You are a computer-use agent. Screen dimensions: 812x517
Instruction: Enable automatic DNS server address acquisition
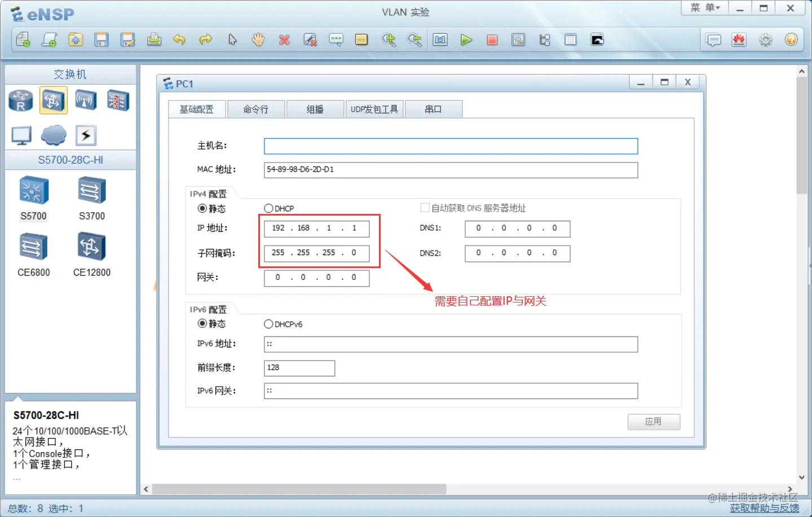pyautogui.click(x=425, y=207)
